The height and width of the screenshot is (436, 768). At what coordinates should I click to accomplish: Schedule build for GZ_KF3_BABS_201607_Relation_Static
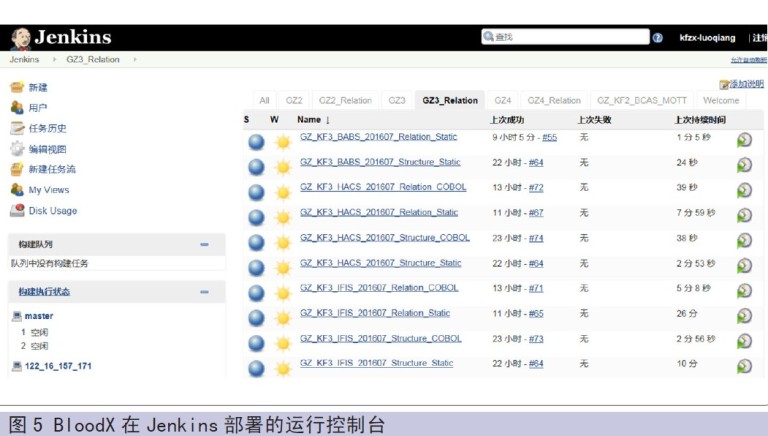(744, 140)
